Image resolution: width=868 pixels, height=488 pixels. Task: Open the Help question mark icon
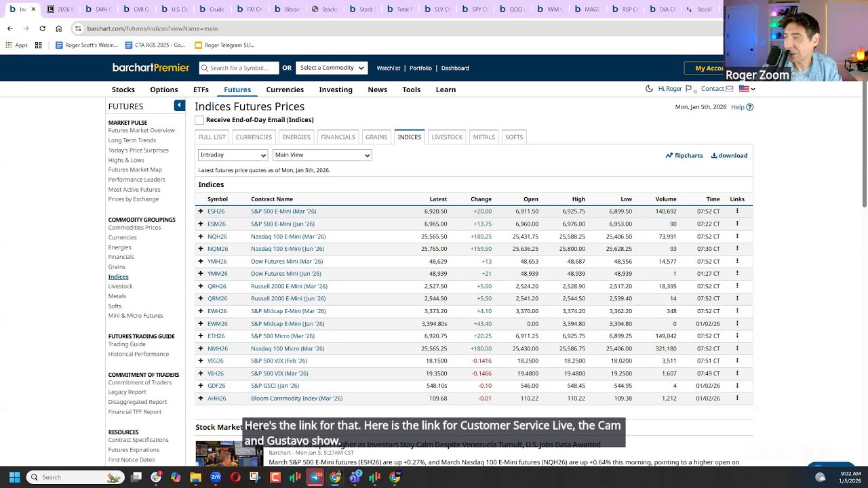tap(749, 107)
